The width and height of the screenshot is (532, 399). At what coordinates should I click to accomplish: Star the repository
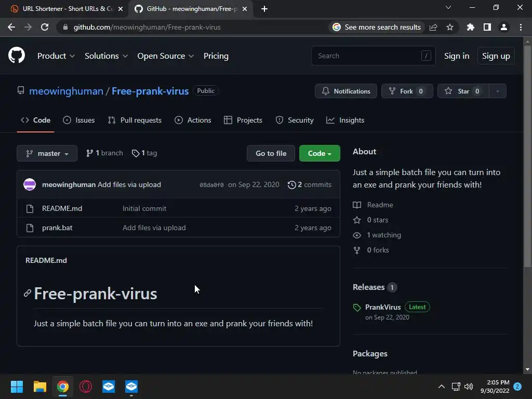(463, 91)
